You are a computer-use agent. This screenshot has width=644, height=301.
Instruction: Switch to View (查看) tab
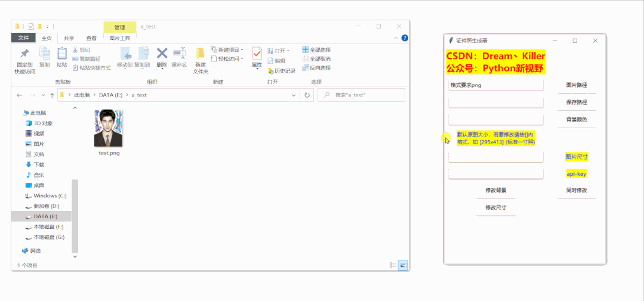[91, 38]
